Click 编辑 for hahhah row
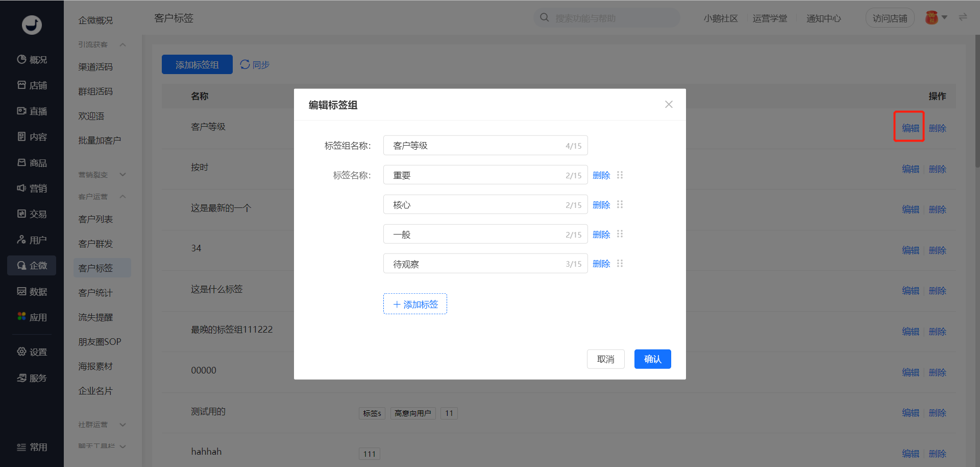 tap(910, 454)
